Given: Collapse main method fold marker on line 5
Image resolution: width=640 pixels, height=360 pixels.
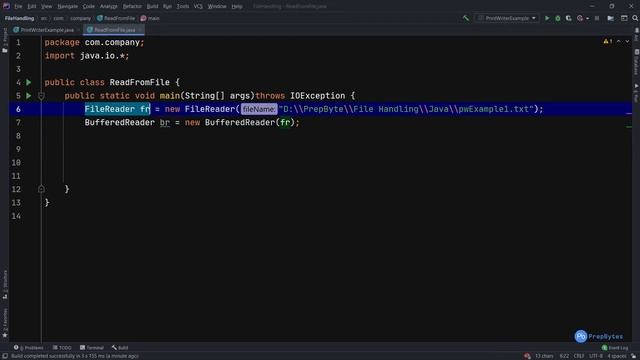Looking at the screenshot, I should [41, 96].
